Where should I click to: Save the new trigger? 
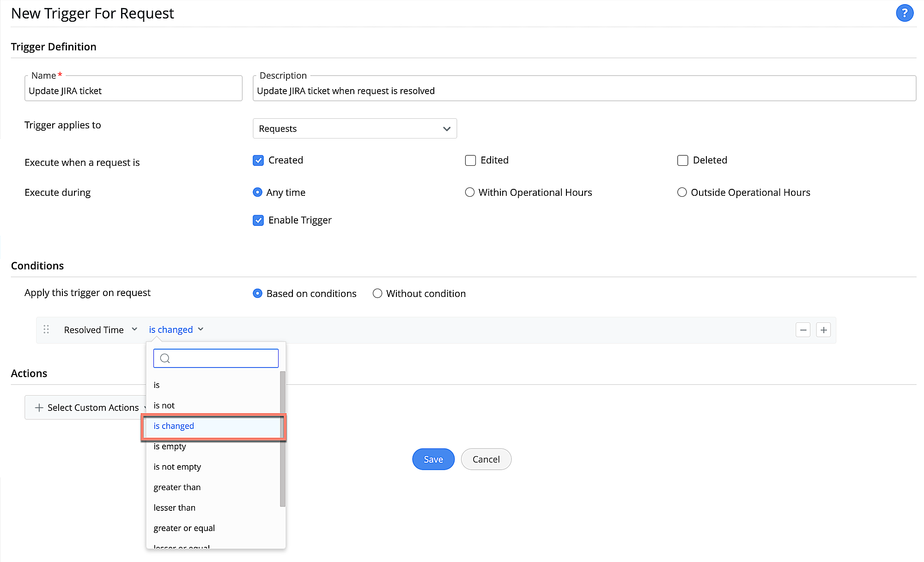point(433,459)
